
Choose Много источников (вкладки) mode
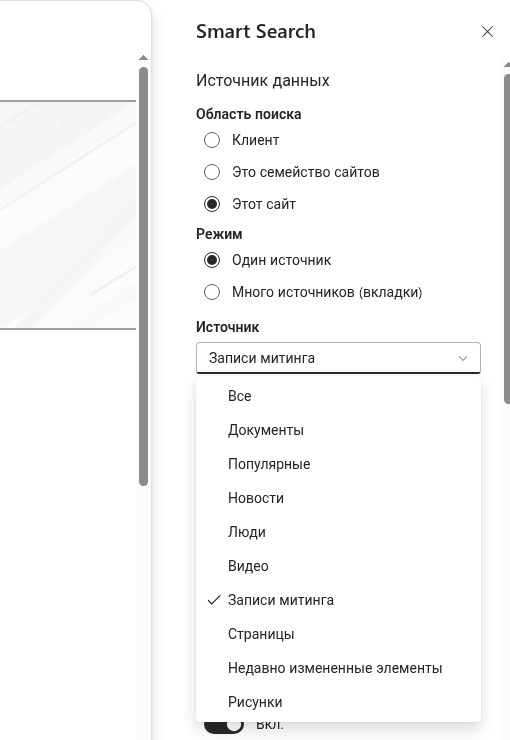pos(212,292)
